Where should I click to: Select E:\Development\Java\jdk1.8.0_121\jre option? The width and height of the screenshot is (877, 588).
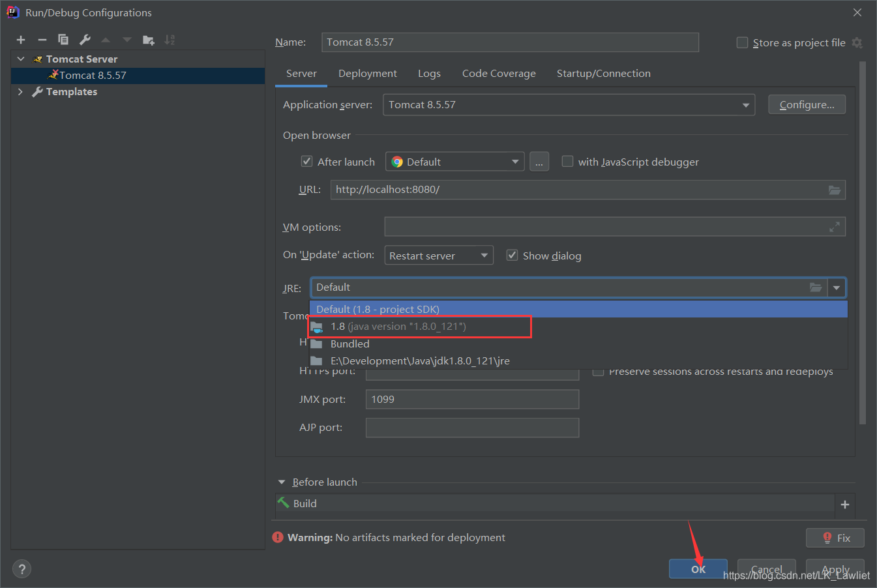point(578,360)
